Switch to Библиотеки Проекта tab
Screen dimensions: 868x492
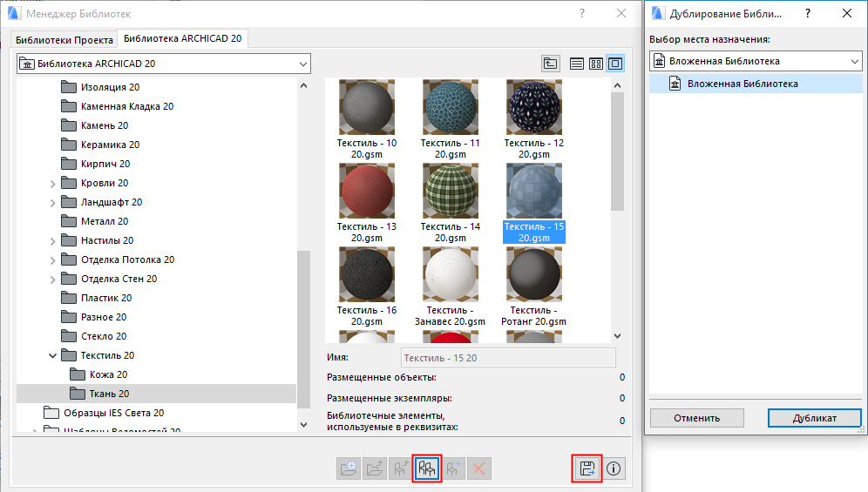coord(64,40)
